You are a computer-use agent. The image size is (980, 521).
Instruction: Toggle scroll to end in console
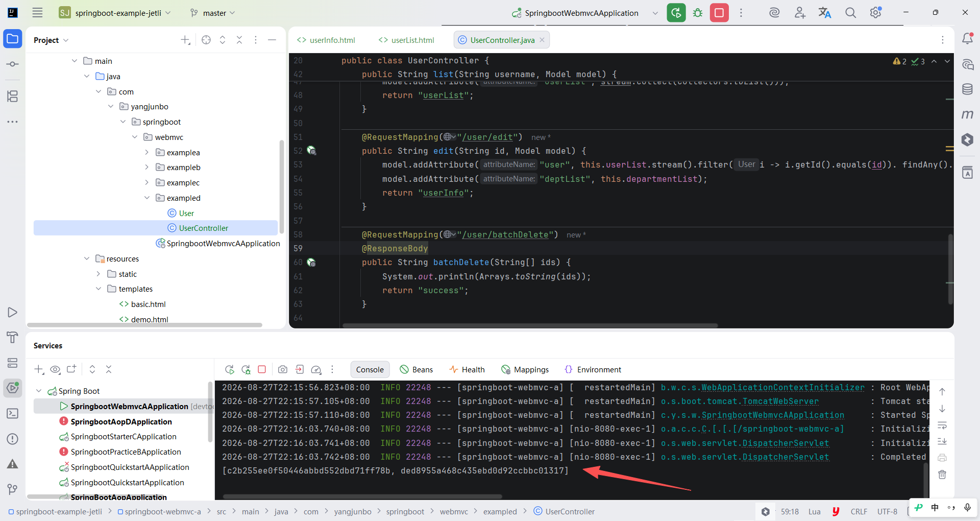point(942,441)
